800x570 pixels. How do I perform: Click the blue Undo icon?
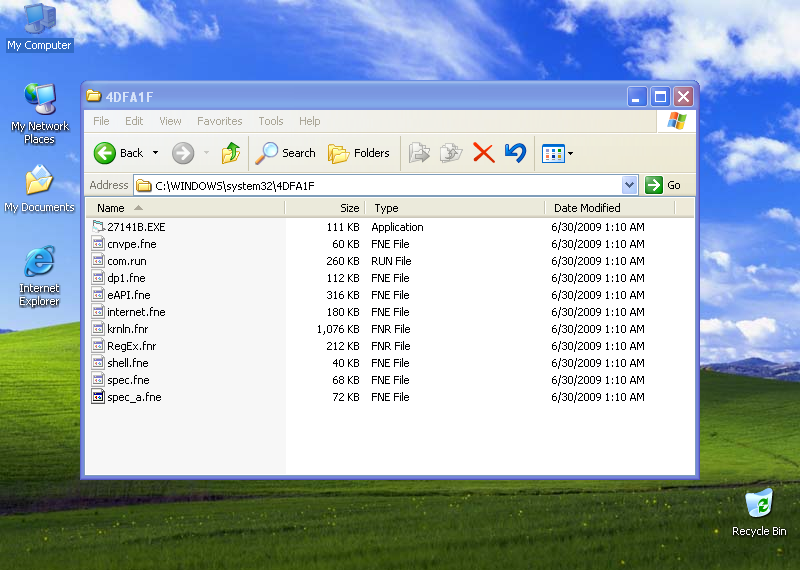pos(515,153)
